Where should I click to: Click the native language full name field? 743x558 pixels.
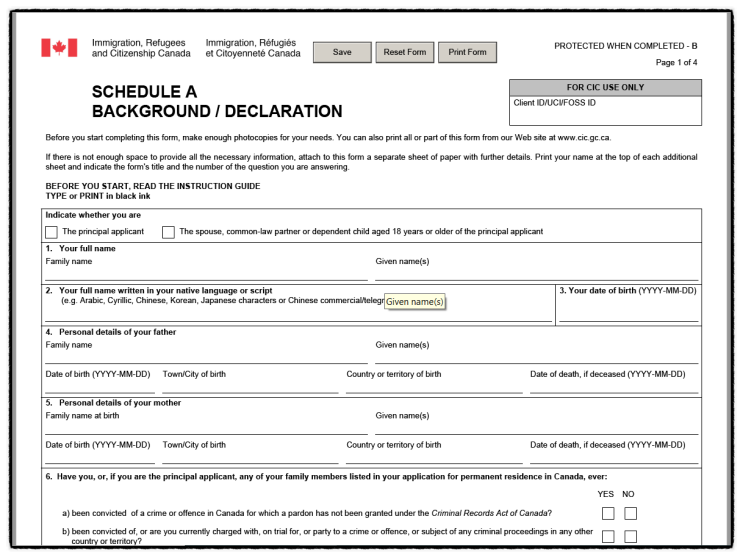tap(299, 315)
